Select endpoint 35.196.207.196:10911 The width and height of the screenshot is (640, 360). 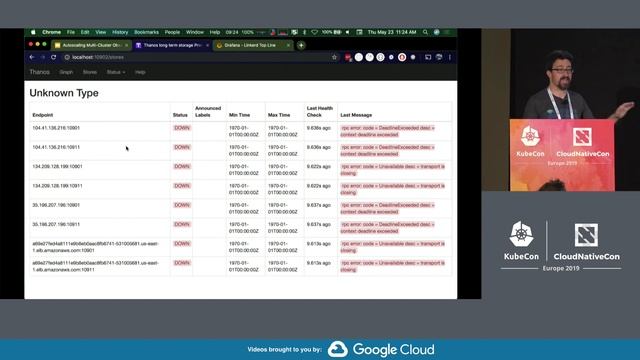[x=56, y=224]
